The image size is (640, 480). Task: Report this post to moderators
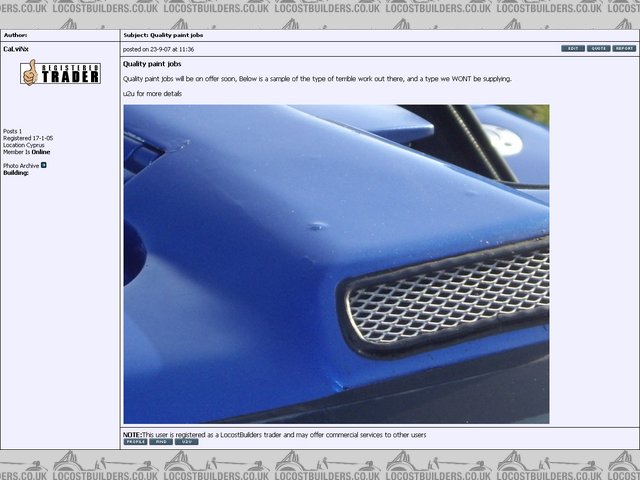click(x=624, y=48)
